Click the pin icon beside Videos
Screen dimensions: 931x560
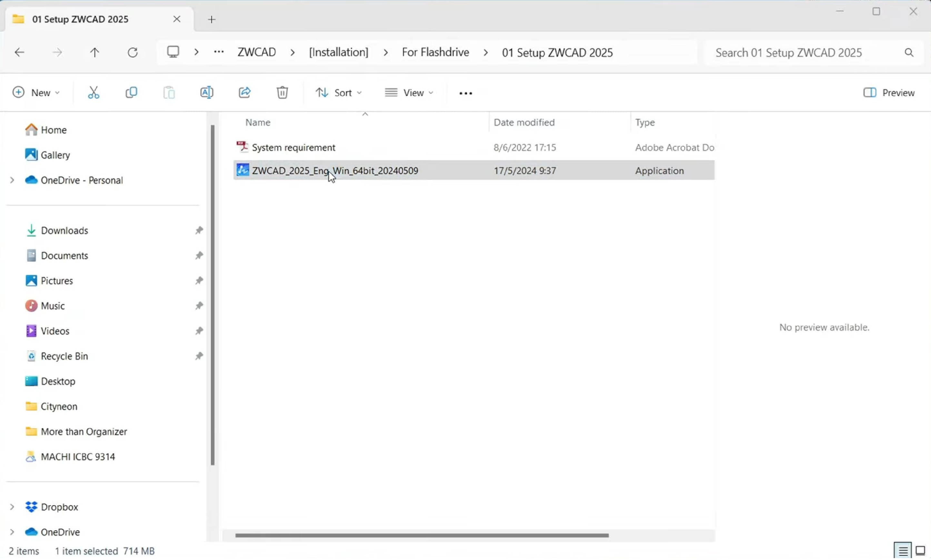[199, 331]
